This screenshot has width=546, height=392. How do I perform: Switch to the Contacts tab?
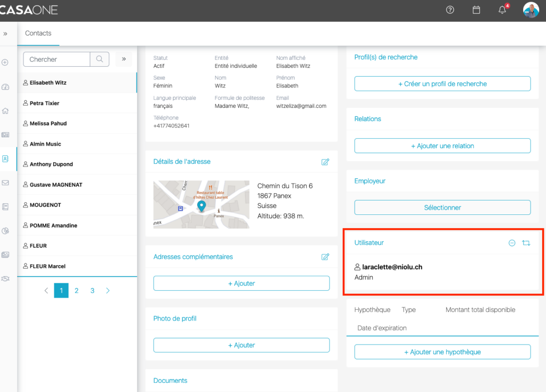tap(38, 33)
